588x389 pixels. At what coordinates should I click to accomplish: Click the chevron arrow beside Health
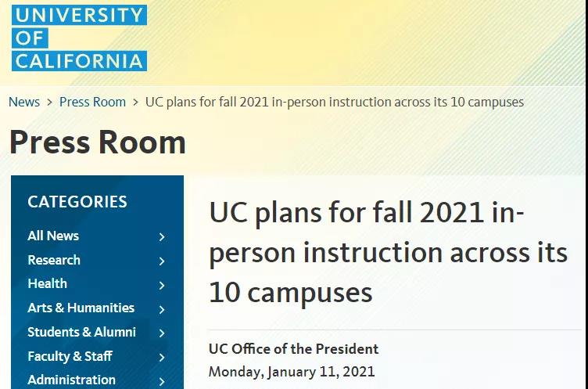click(162, 286)
